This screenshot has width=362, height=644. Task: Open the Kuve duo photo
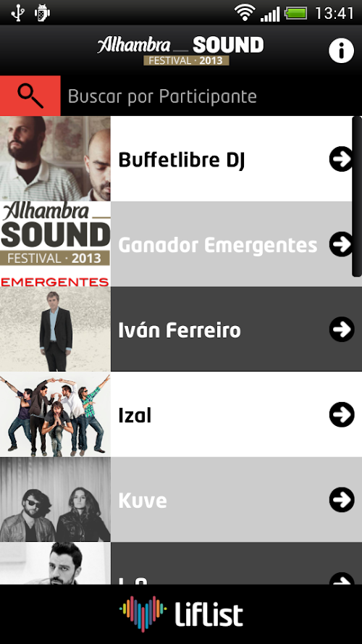(x=55, y=499)
